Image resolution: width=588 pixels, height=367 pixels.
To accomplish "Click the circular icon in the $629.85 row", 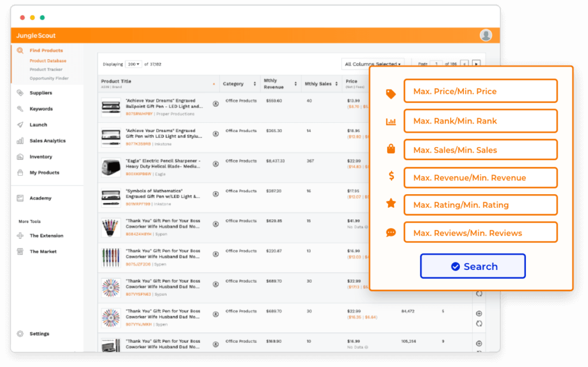I will 216,224.
